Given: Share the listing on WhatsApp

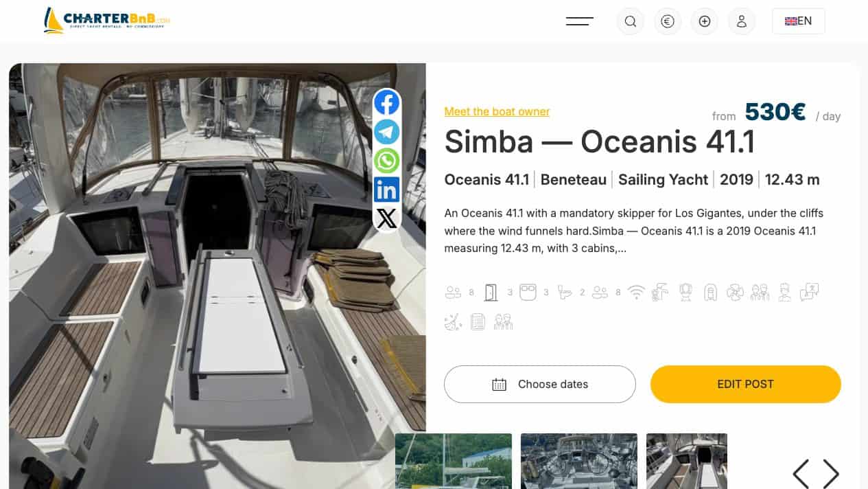Looking at the screenshot, I should tap(387, 161).
